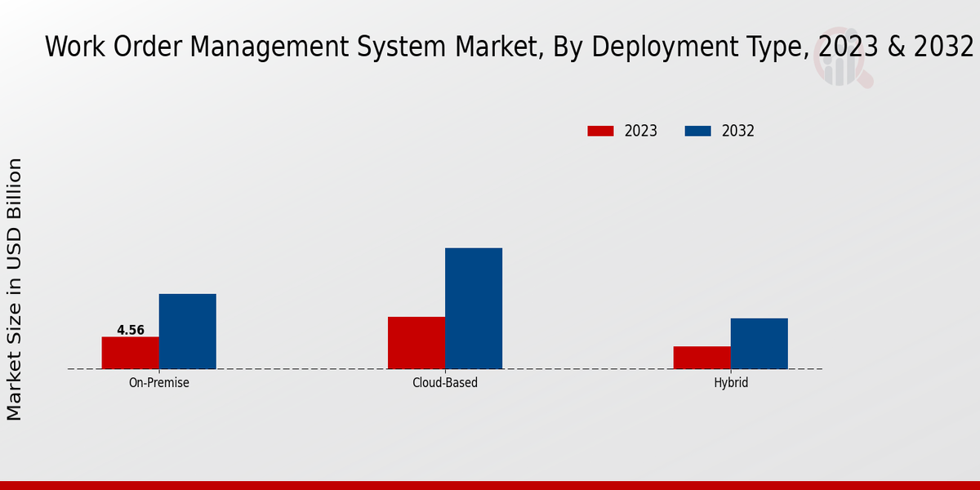This screenshot has width=980, height=490.
Task: Click the red 2023 legend swatch
Action: pyautogui.click(x=600, y=131)
